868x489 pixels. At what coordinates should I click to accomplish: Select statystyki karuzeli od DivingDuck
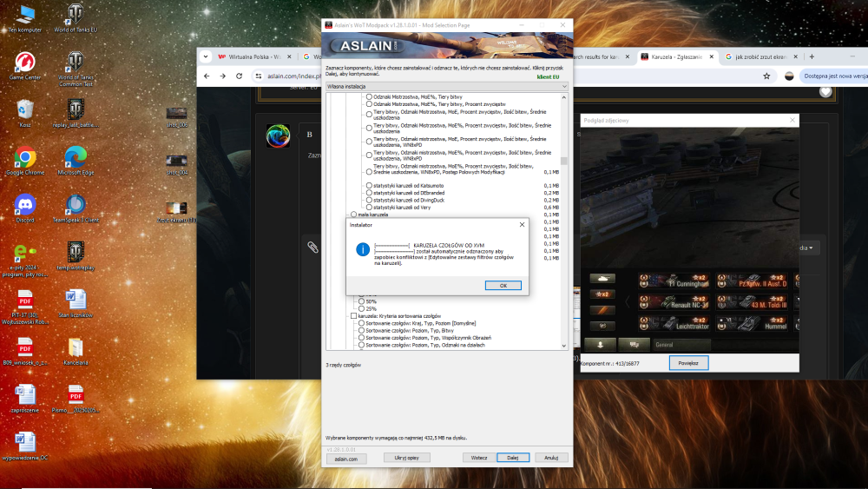pyautogui.click(x=369, y=200)
